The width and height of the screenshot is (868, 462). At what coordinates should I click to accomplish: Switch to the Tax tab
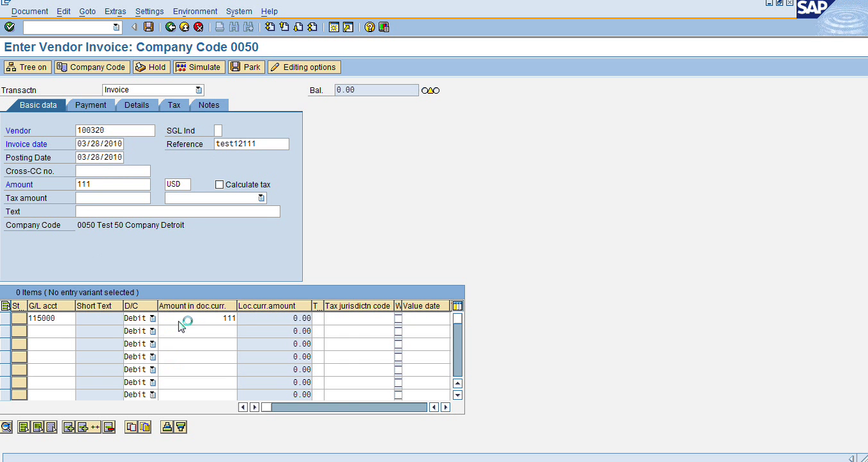[x=174, y=105]
